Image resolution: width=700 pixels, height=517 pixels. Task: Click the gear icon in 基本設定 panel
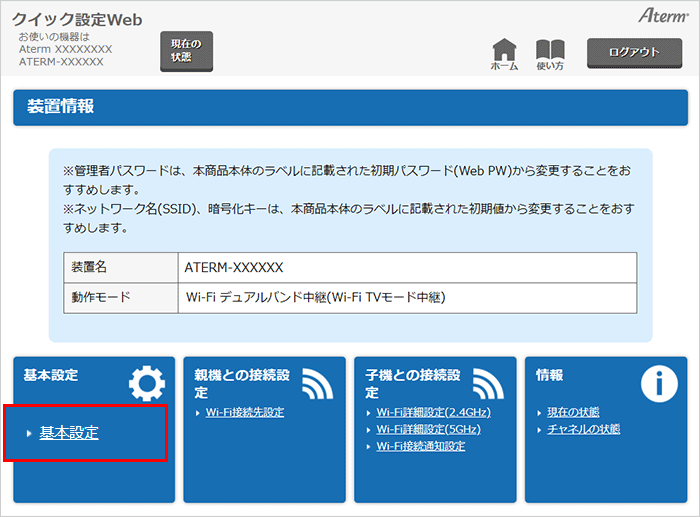pyautogui.click(x=147, y=384)
